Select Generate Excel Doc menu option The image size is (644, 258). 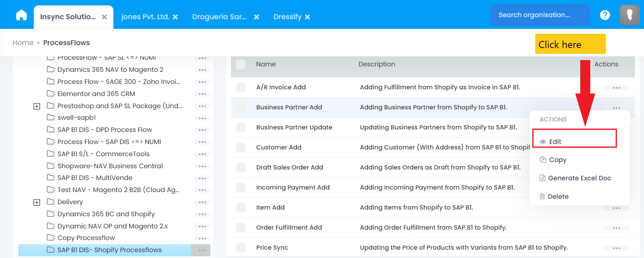579,178
